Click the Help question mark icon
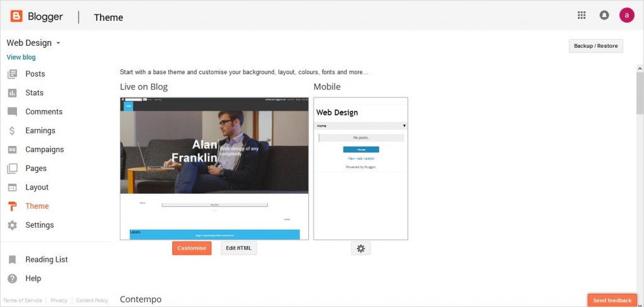 (x=13, y=279)
